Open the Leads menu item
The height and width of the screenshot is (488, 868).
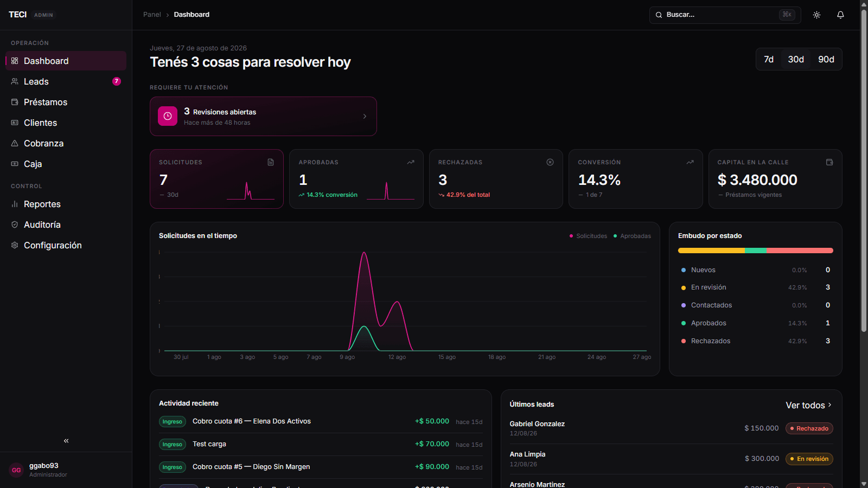click(x=66, y=81)
